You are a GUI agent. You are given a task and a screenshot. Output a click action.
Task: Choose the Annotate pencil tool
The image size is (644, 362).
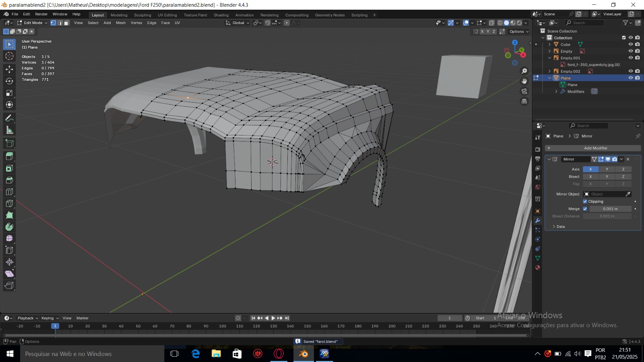[x=9, y=118]
